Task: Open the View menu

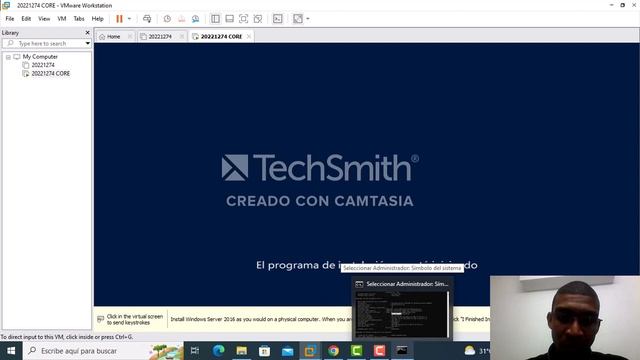Action: coord(44,19)
